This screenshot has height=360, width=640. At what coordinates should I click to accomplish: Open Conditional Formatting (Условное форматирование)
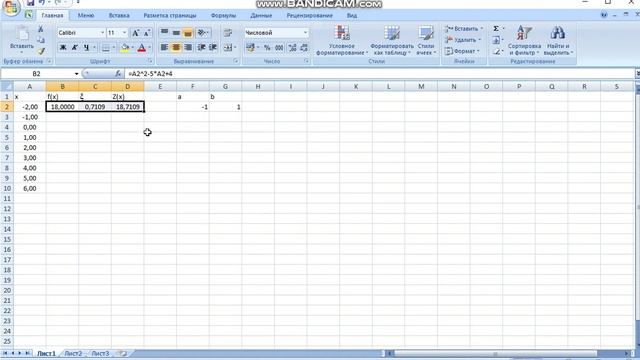[342, 40]
